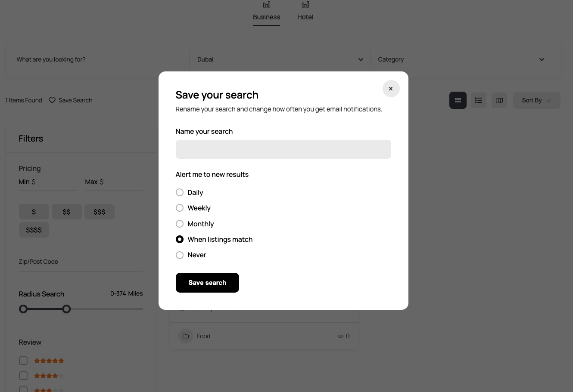Open the Category dropdown
The height and width of the screenshot is (392, 573).
(x=542, y=59)
